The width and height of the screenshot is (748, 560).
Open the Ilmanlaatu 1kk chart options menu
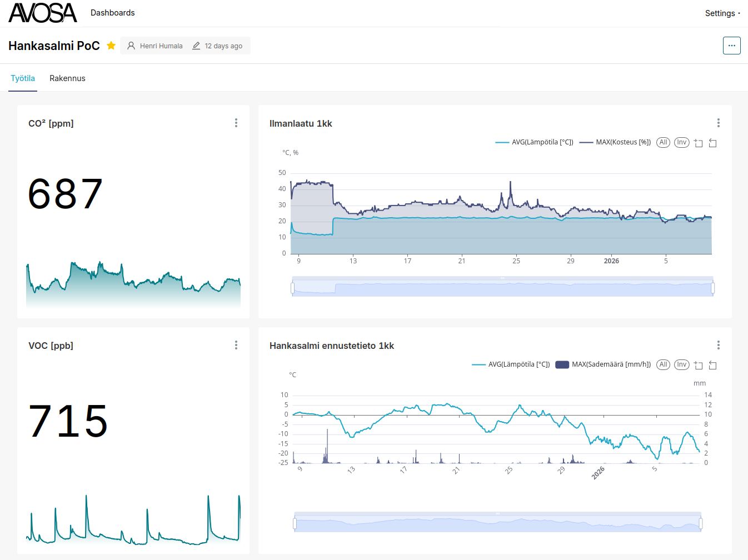(x=718, y=123)
